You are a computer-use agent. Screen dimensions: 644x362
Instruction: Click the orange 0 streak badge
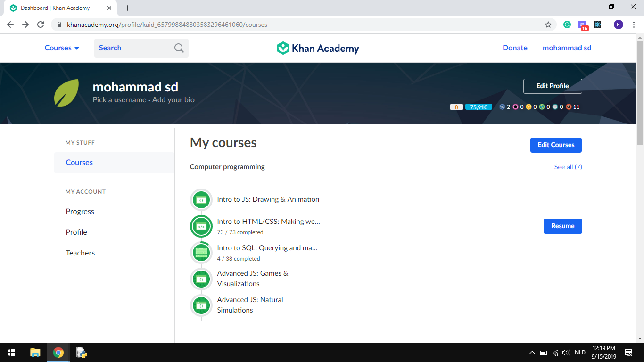[x=456, y=107]
